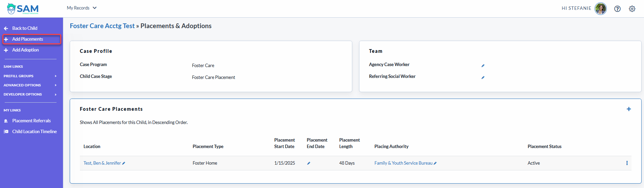Expand the Prefill Groups section
The image size is (644, 188).
coord(30,76)
